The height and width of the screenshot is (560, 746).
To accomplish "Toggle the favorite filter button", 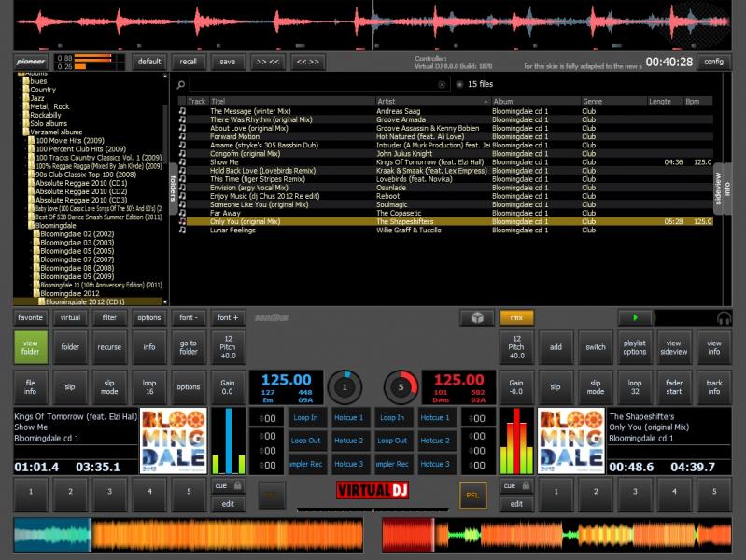I will pos(31,318).
